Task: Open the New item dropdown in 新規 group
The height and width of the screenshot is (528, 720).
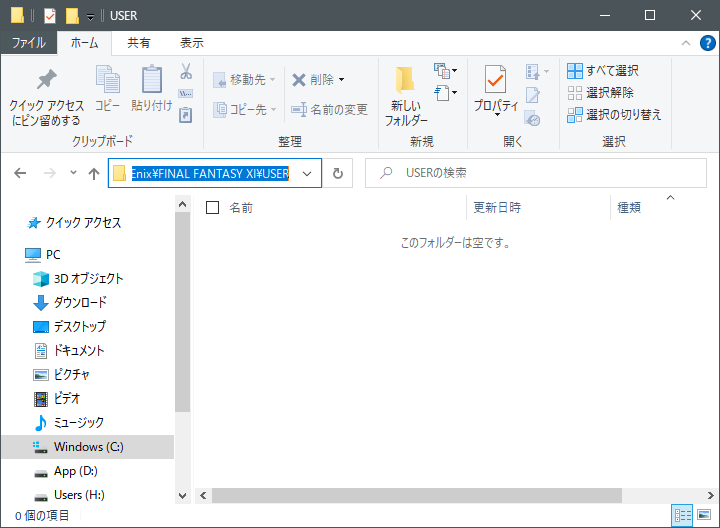Action: (445, 71)
